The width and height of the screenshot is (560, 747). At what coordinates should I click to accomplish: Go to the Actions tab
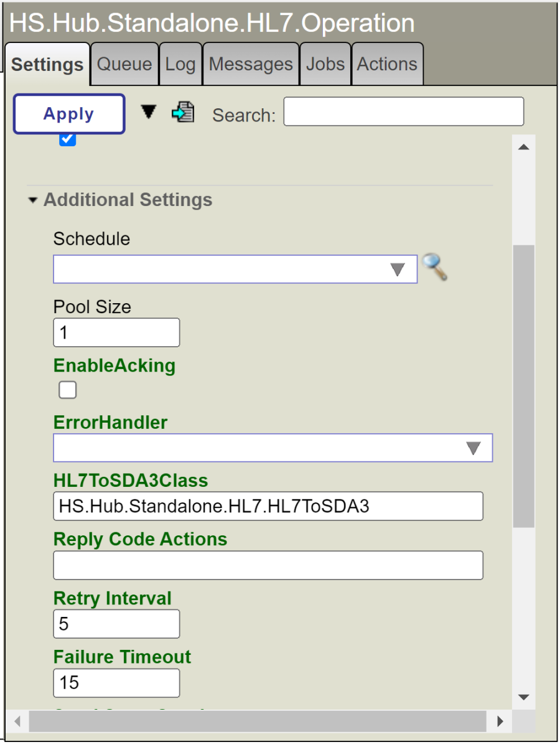click(387, 64)
